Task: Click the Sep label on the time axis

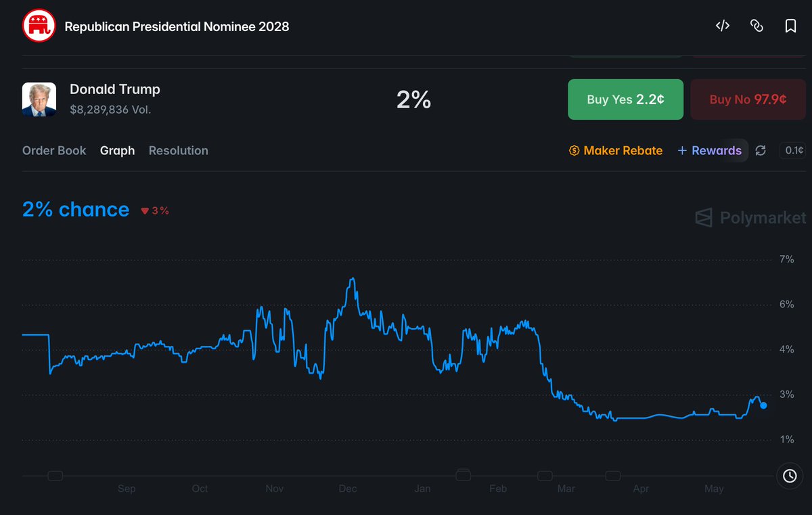Action: [127, 489]
